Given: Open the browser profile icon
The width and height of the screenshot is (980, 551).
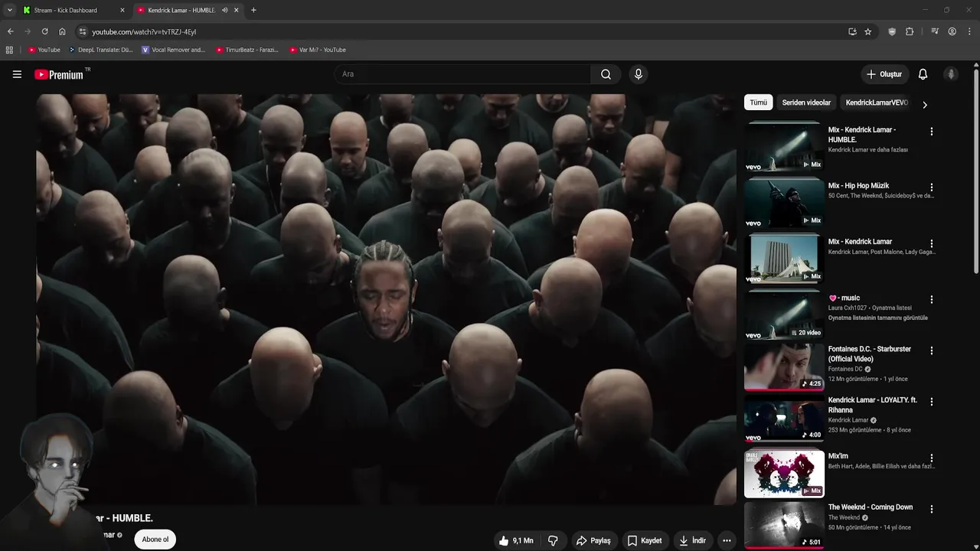Looking at the screenshot, I should tap(952, 31).
